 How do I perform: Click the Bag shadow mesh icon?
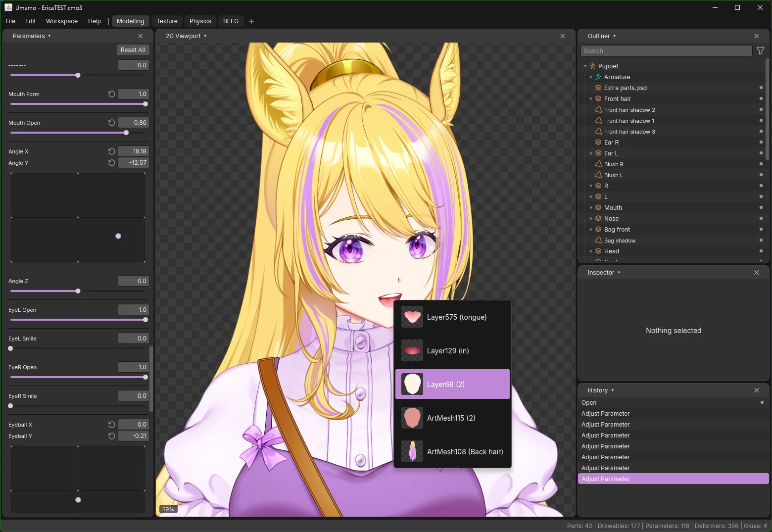[598, 240]
